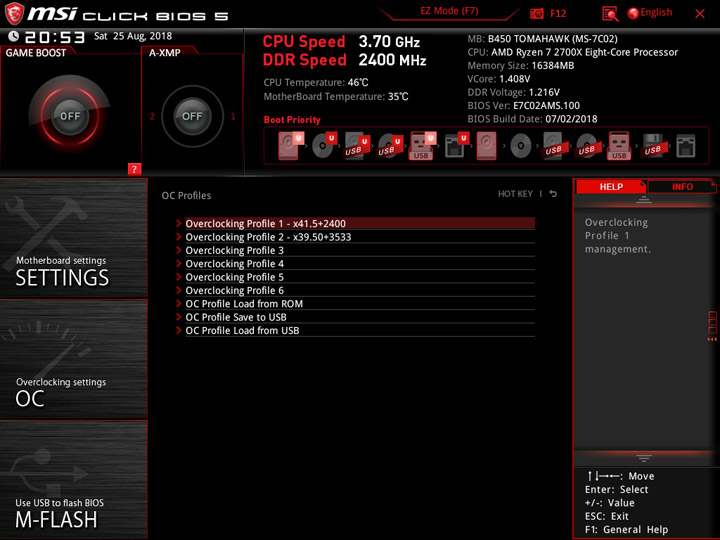Image resolution: width=720 pixels, height=540 pixels.
Task: Open the M-FLASH BIOS flashing section
Action: [73, 480]
